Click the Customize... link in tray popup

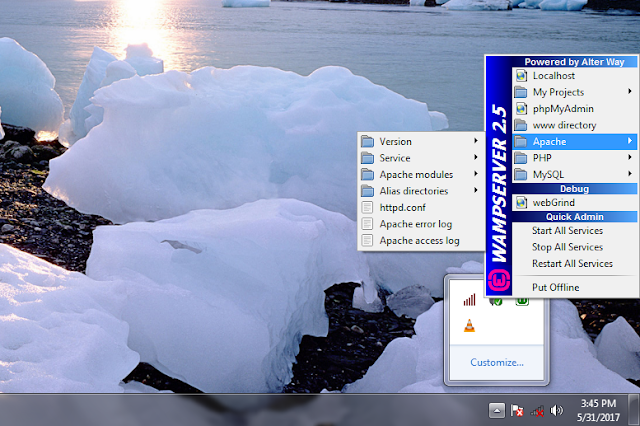497,362
